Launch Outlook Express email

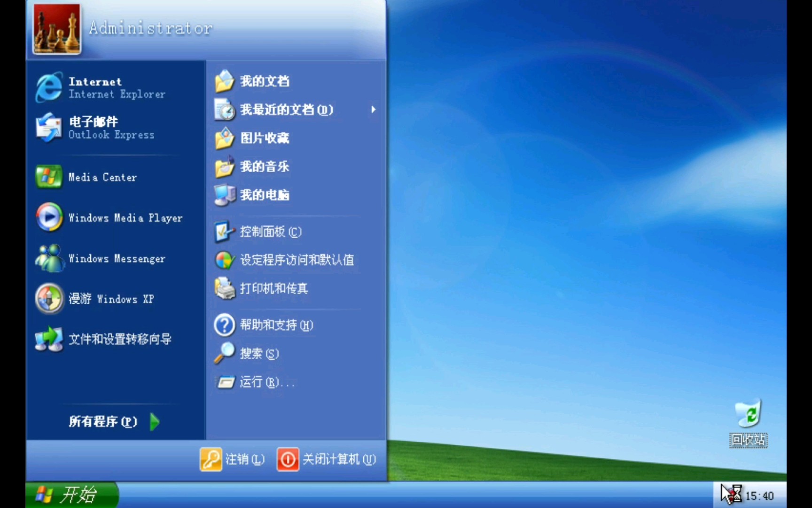click(x=110, y=127)
